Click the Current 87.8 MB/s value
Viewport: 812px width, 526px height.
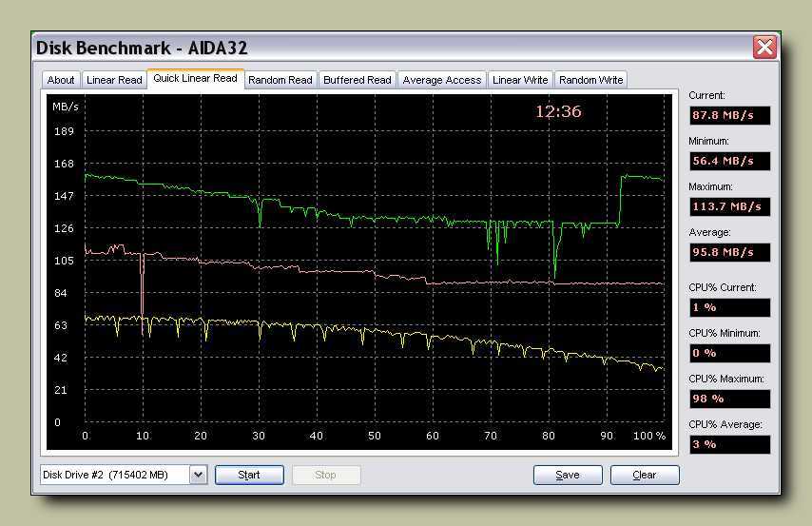pyautogui.click(x=729, y=115)
